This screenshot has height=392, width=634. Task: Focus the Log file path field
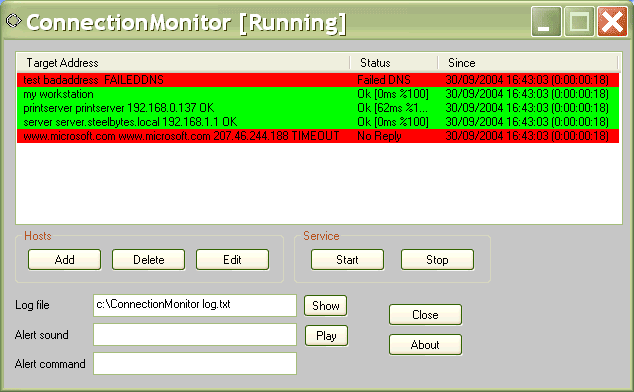pos(195,305)
